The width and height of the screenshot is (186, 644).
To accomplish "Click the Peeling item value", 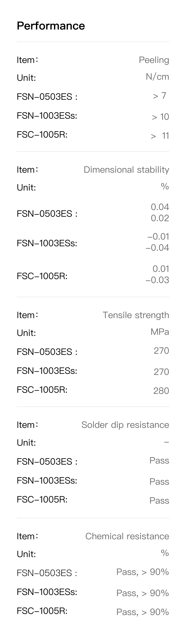I will point(154,60).
